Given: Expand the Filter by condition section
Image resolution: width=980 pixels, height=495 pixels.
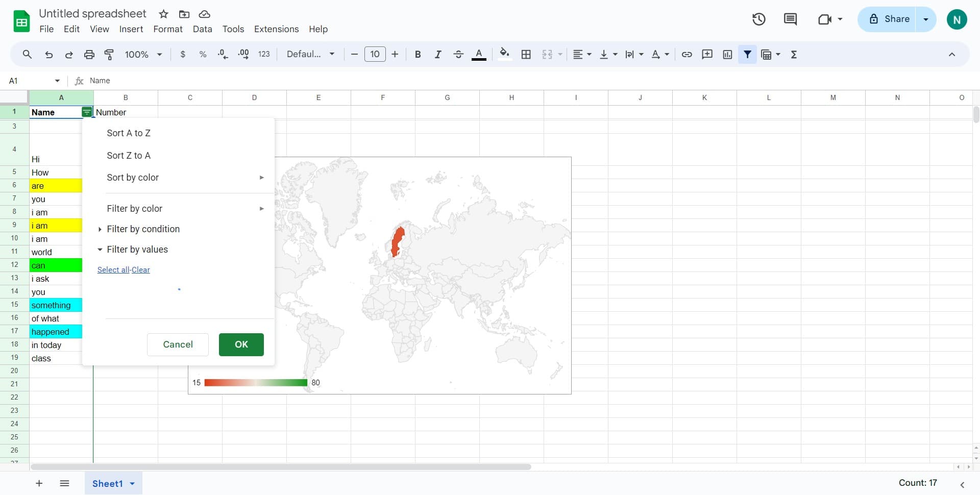Looking at the screenshot, I should click(x=143, y=229).
